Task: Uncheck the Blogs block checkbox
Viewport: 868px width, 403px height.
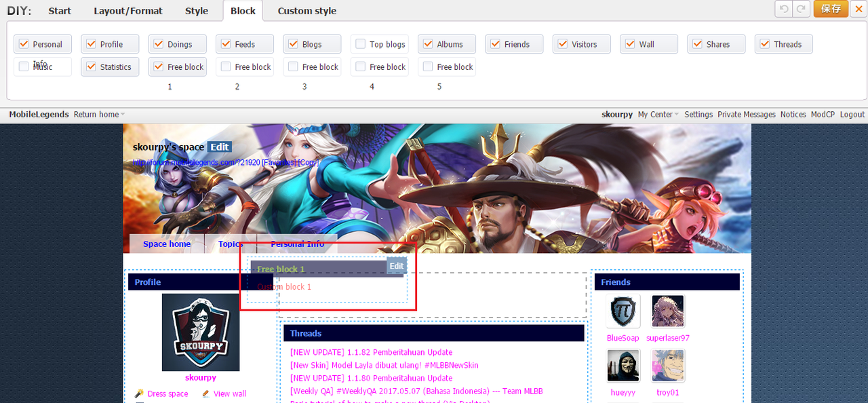Action: [x=293, y=44]
